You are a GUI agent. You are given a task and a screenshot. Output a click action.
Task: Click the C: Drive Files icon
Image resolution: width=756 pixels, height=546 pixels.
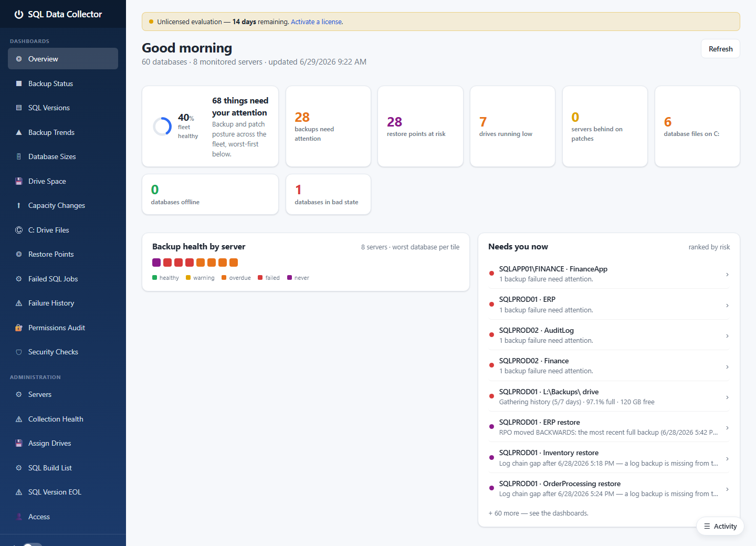[19, 230]
